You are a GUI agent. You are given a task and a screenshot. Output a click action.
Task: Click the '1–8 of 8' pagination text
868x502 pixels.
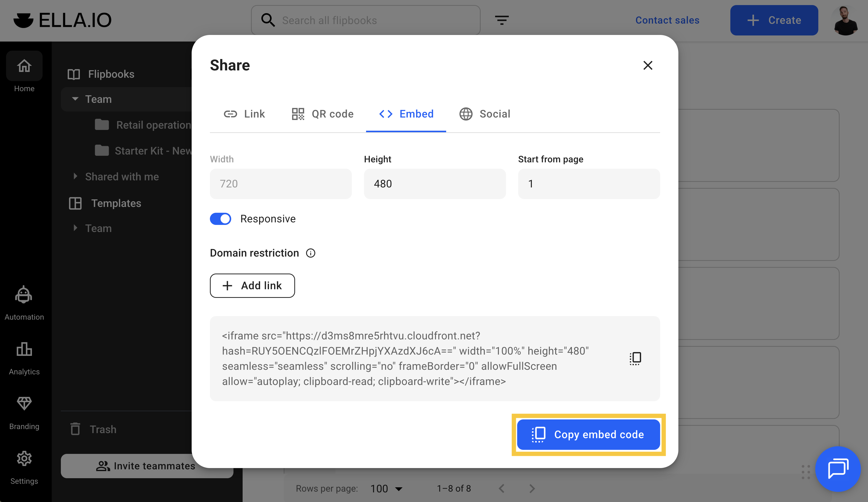[454, 489]
